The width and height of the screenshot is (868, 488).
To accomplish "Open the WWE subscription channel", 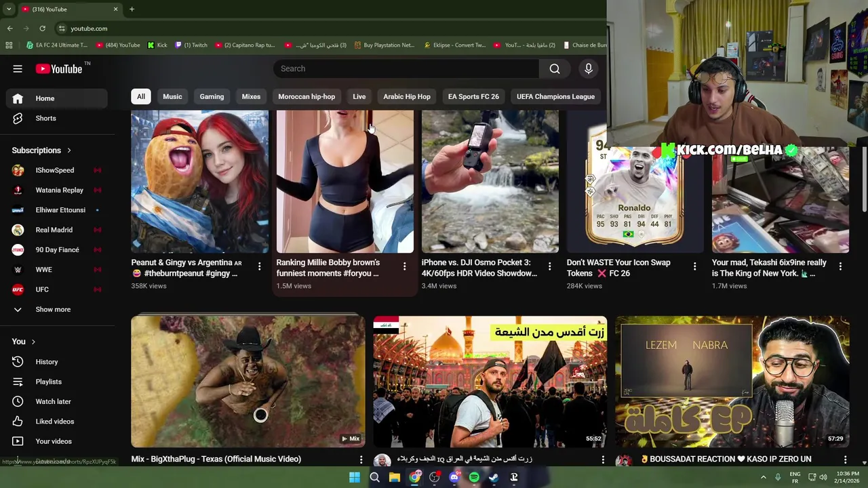I will 58,270.
